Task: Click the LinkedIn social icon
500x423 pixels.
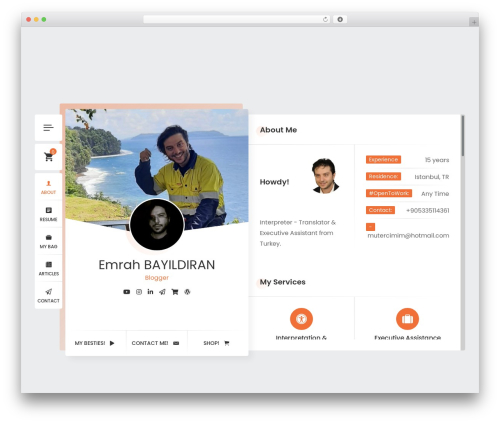Action: pos(150,292)
